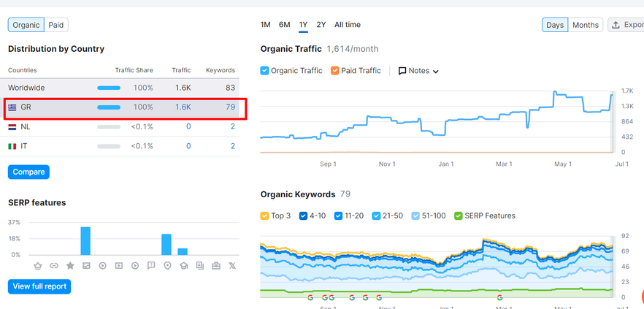644x309 pixels.
Task: Uncheck the Top 3 keywords checkbox
Action: (265, 215)
